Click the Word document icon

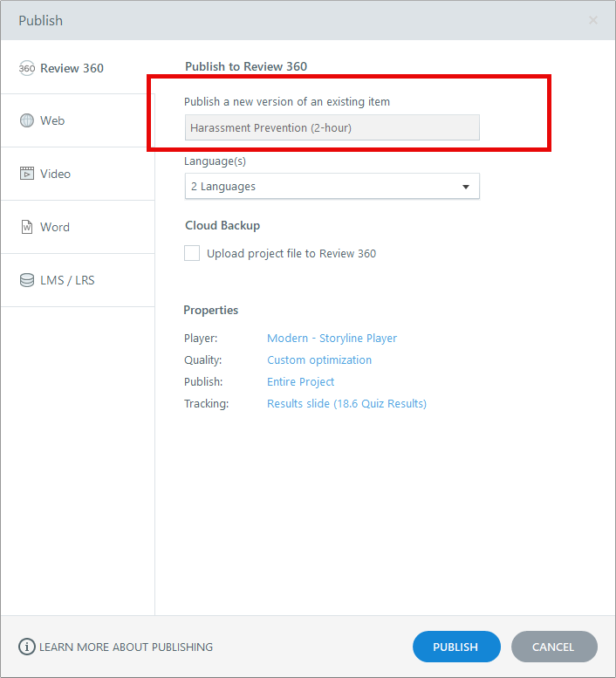coord(26,227)
